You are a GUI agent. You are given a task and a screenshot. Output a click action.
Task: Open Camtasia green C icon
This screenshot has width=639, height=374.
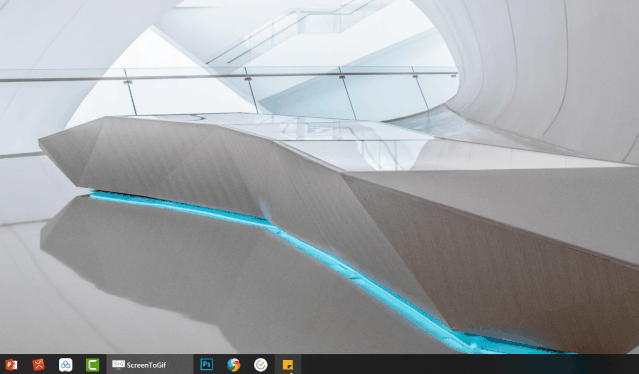[x=93, y=365]
